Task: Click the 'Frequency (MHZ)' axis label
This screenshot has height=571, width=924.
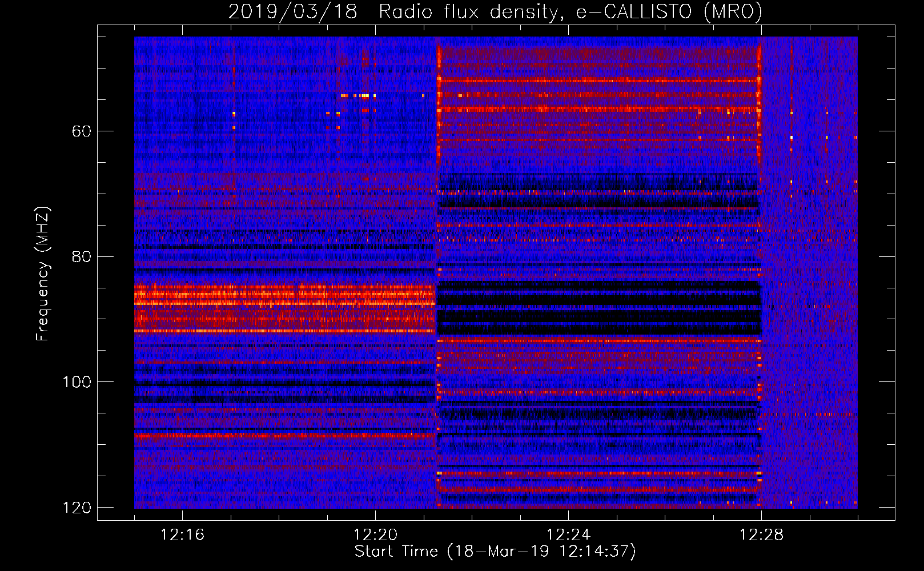Action: coord(43,274)
